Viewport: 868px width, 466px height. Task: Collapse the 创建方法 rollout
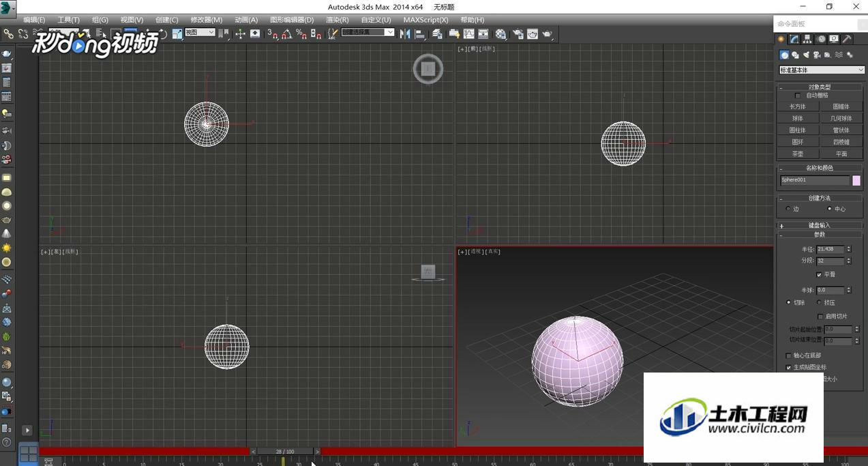coord(820,198)
